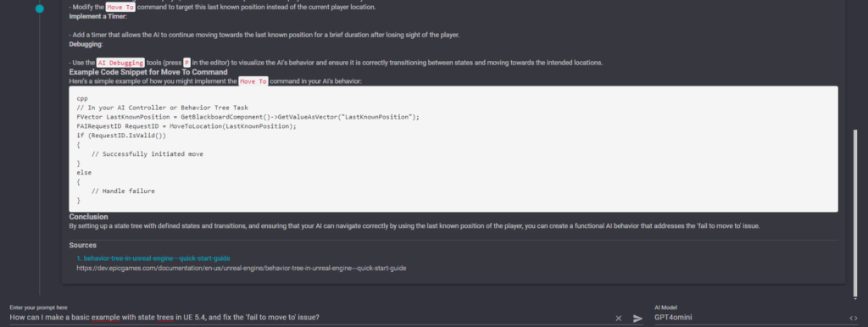Image resolution: width=868 pixels, height=327 pixels.
Task: Clear the prompt with the X icon
Action: coord(619,319)
